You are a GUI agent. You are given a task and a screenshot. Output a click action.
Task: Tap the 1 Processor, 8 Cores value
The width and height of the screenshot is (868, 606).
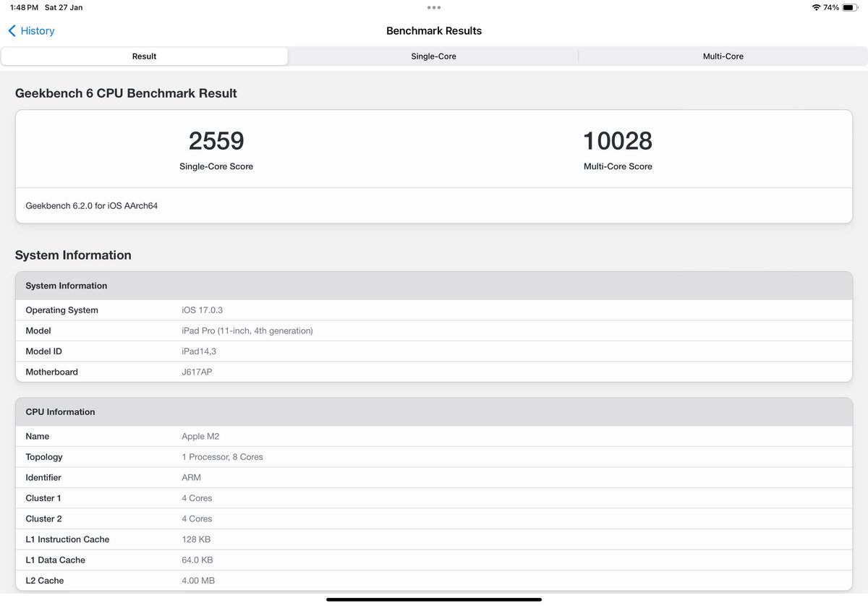[x=222, y=457]
